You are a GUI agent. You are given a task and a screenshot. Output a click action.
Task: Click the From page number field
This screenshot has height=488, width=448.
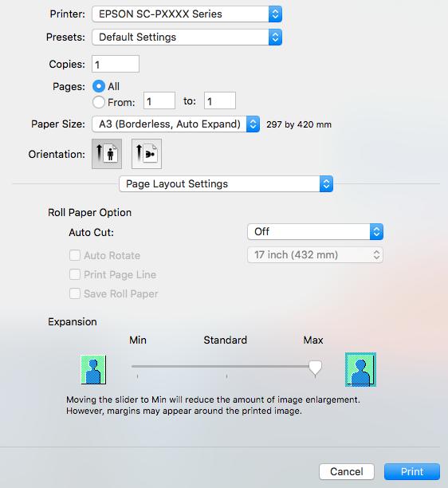click(x=159, y=100)
